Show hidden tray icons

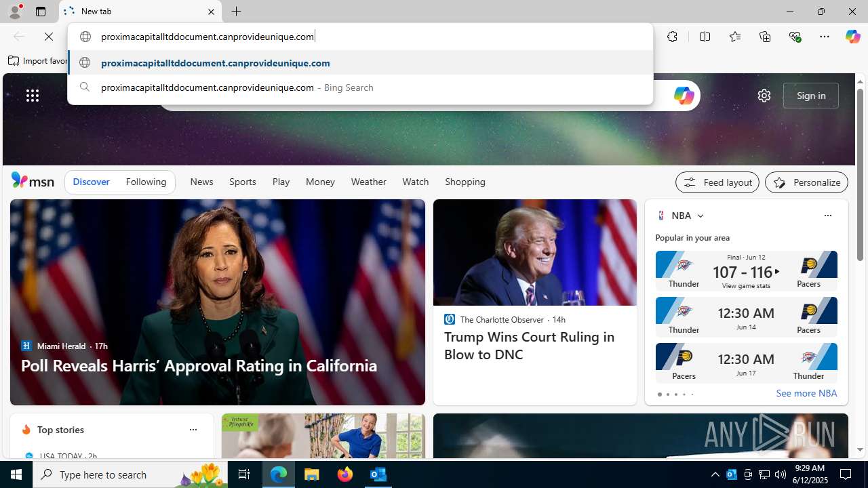coord(715,474)
